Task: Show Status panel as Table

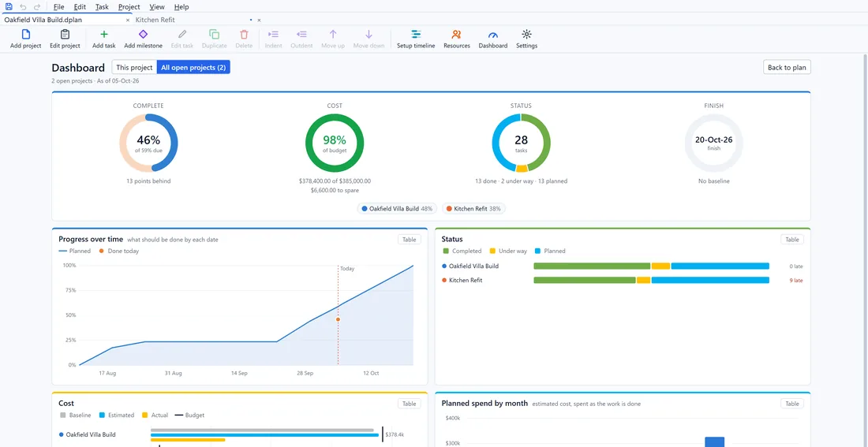Action: 792,240
